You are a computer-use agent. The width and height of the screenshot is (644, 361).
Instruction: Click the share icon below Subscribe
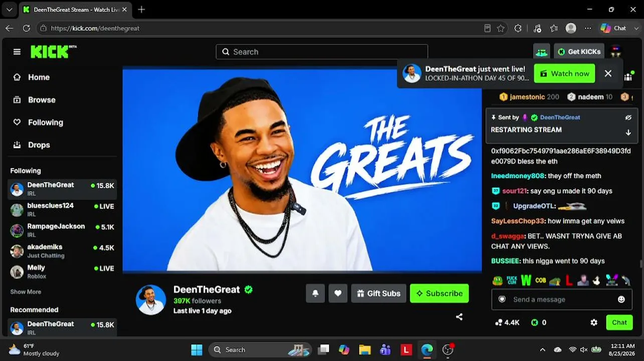[459, 316]
